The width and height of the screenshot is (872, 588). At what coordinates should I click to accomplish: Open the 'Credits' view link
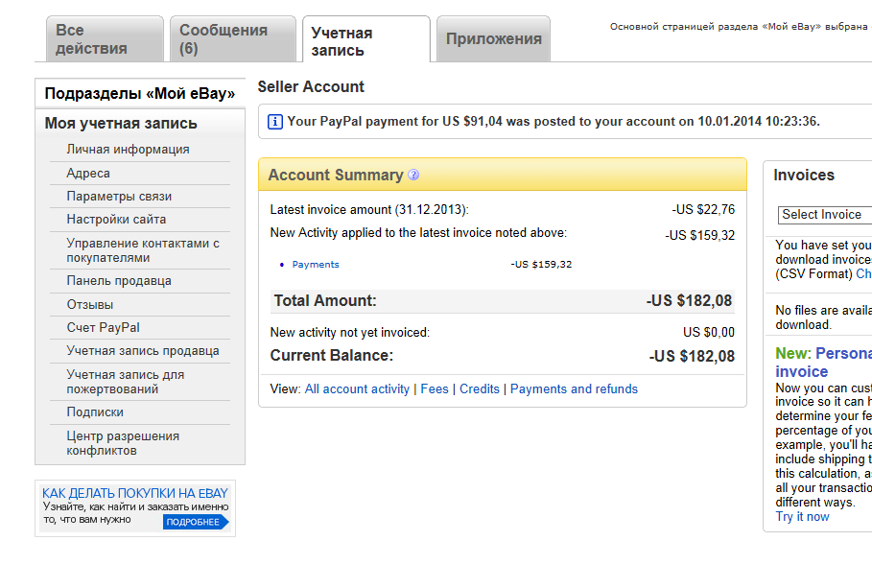480,388
